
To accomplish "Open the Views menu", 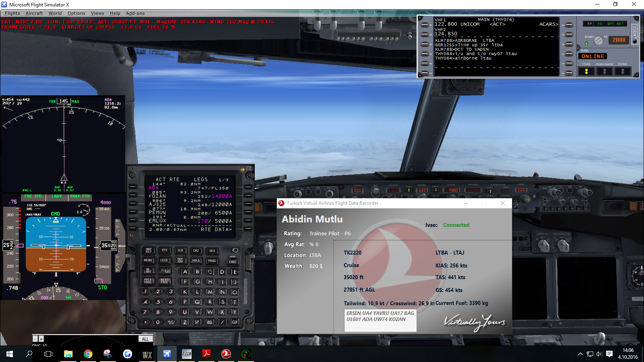I will click(97, 13).
